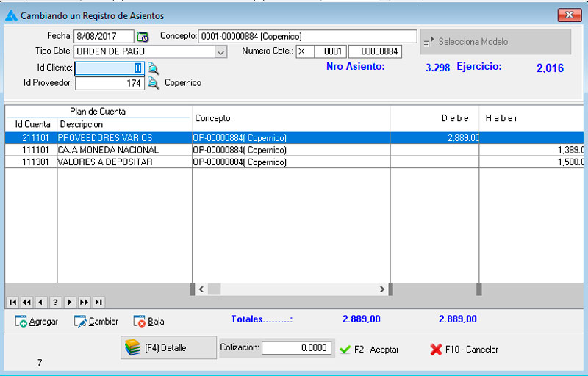588x376 pixels.
Task: Skip forward a page with double-arrow button
Action: 84,302
